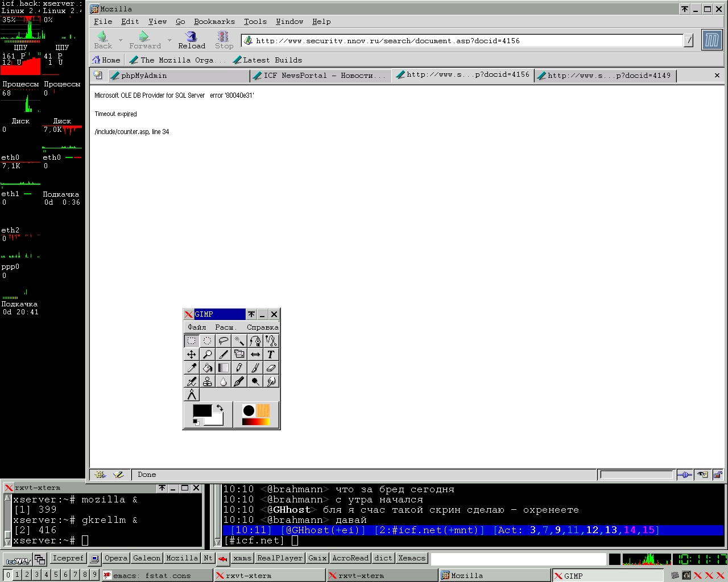Expand the Forward button history dropdown arrow
This screenshot has width=728, height=582.
pos(169,40)
